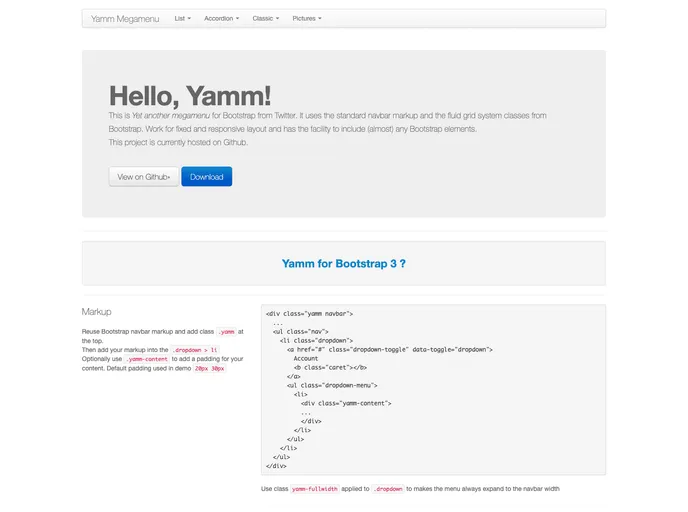This screenshot has width=688, height=512.
Task: Click the Yamm Megamenu brand link
Action: (x=125, y=19)
